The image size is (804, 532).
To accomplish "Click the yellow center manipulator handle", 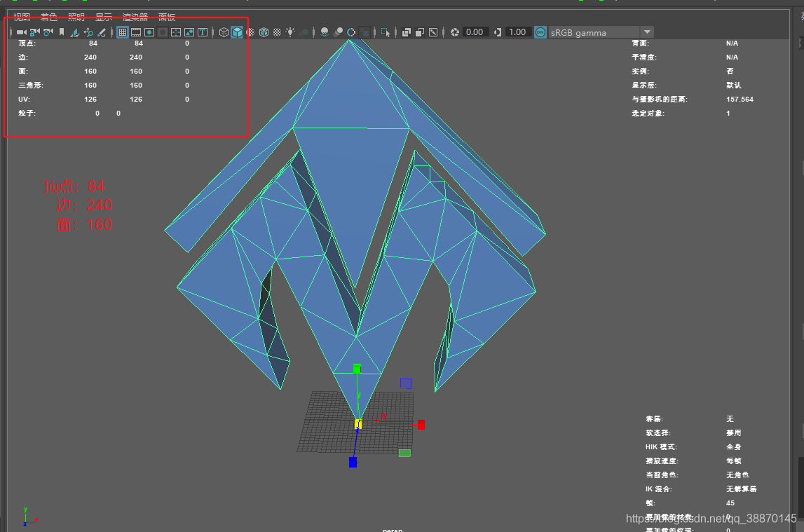I will (358, 424).
